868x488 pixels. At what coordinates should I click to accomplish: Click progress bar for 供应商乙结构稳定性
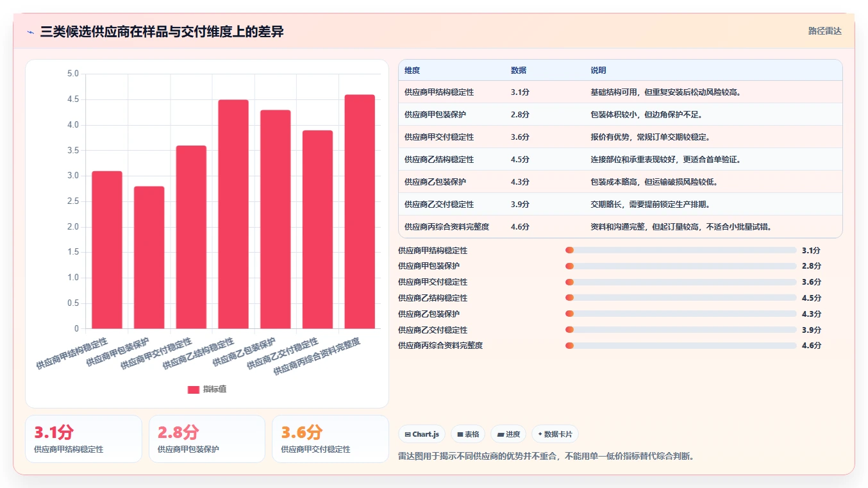[x=681, y=298]
